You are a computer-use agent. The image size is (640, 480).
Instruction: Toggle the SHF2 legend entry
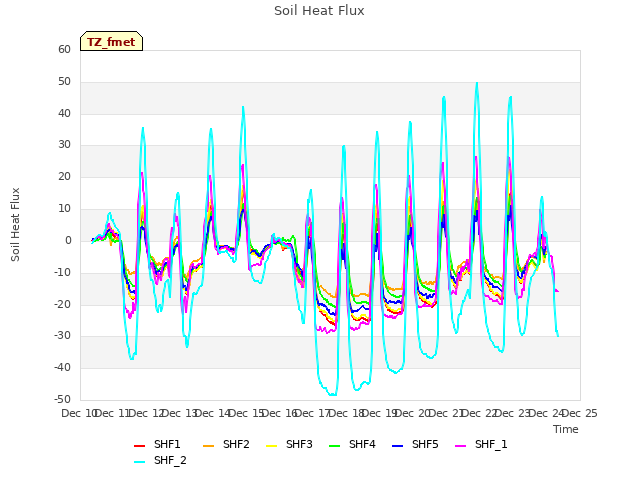pos(226,444)
